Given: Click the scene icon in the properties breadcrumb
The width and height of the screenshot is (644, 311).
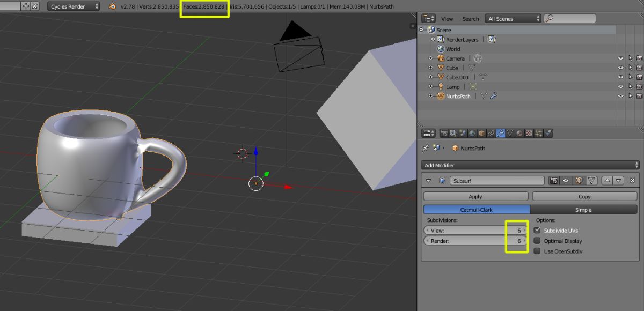Looking at the screenshot, I should coord(436,148).
